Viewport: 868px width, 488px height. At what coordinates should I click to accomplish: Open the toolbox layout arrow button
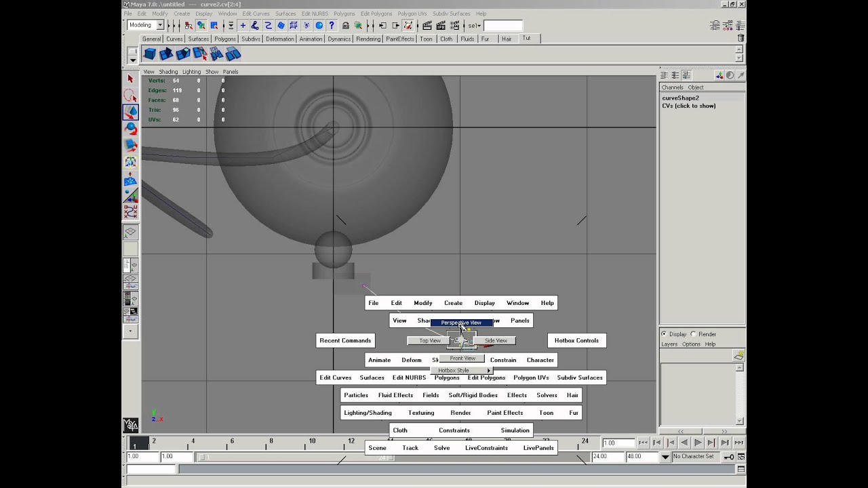click(131, 332)
